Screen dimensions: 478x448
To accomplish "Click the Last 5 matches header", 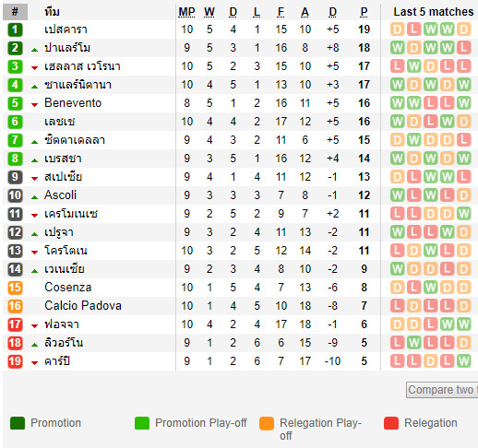I will (434, 12).
